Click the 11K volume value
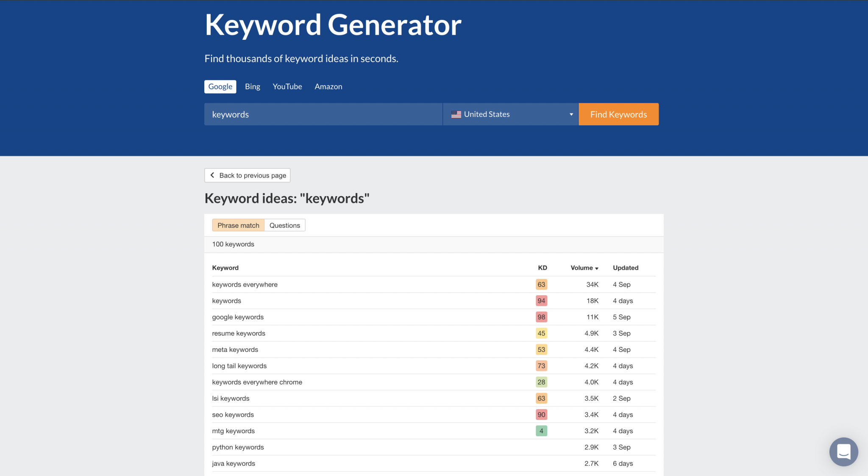 pyautogui.click(x=592, y=317)
